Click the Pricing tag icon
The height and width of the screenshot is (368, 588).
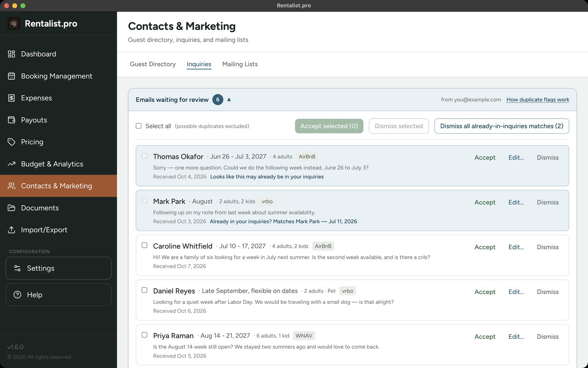tap(11, 142)
